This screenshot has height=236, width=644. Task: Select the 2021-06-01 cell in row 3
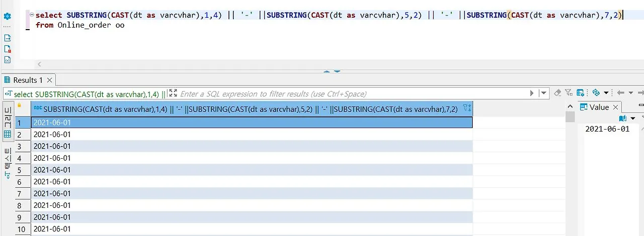252,146
